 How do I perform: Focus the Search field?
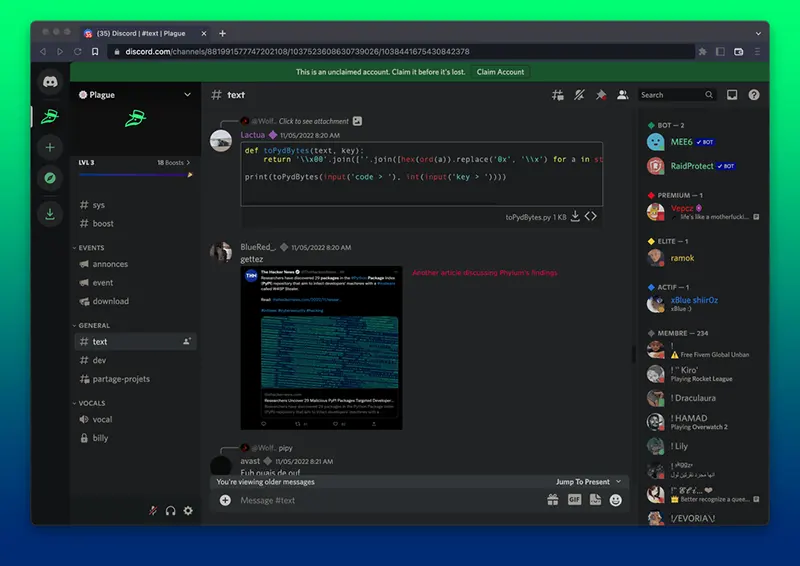click(677, 95)
